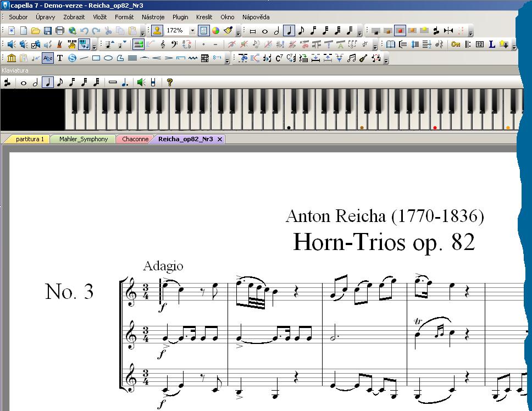Screen dimensions: 532x411
Task: Select half note duration in main toolbar
Action: (x=276, y=31)
